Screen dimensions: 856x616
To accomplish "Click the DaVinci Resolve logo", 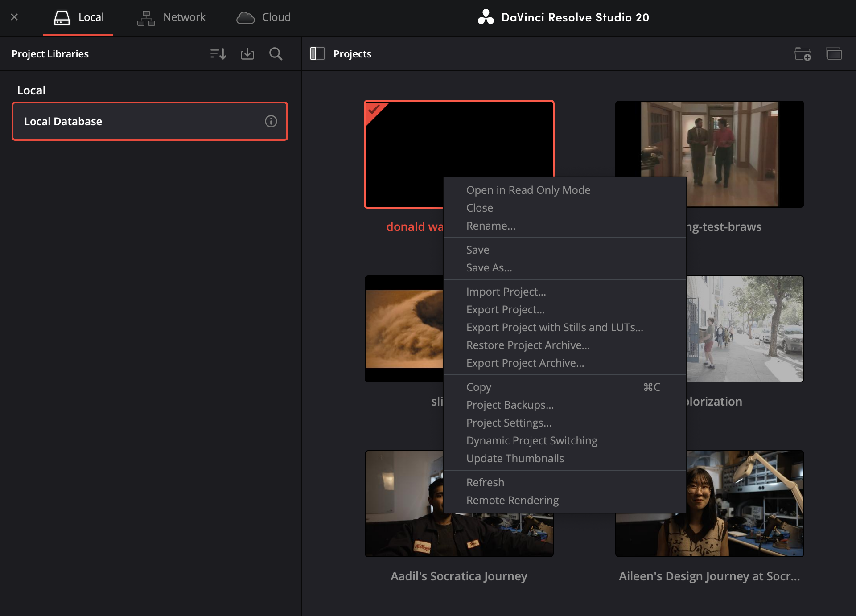I will point(486,17).
